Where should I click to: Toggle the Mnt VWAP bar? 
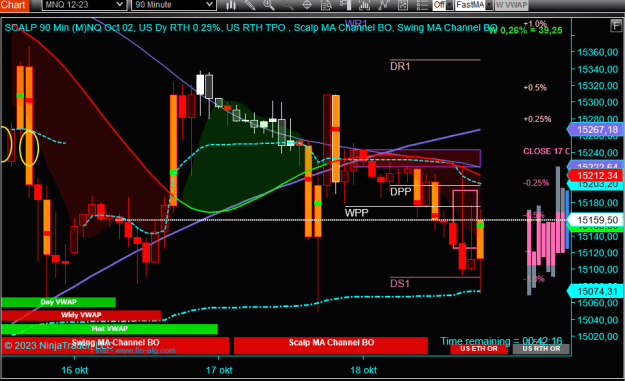[x=109, y=329]
